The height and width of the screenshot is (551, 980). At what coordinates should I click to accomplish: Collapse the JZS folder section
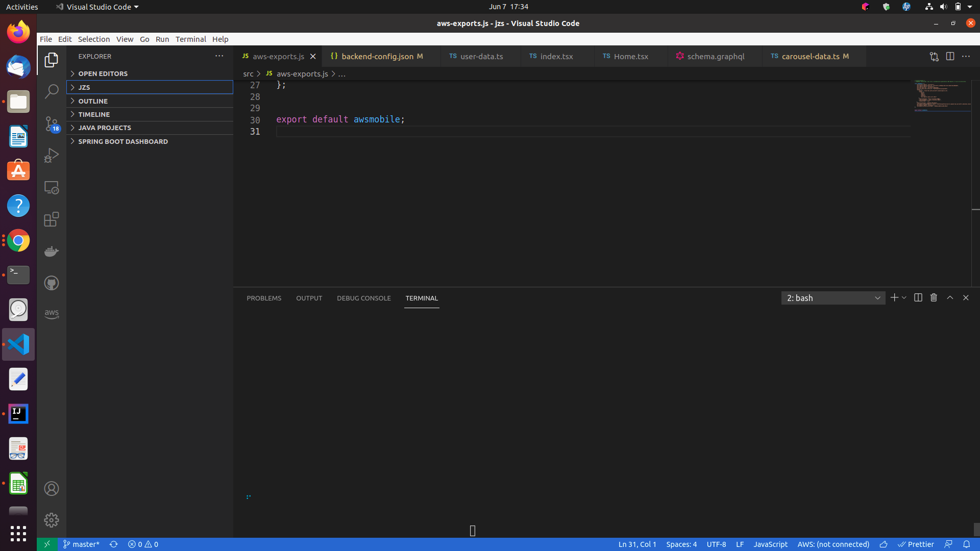pyautogui.click(x=85, y=87)
